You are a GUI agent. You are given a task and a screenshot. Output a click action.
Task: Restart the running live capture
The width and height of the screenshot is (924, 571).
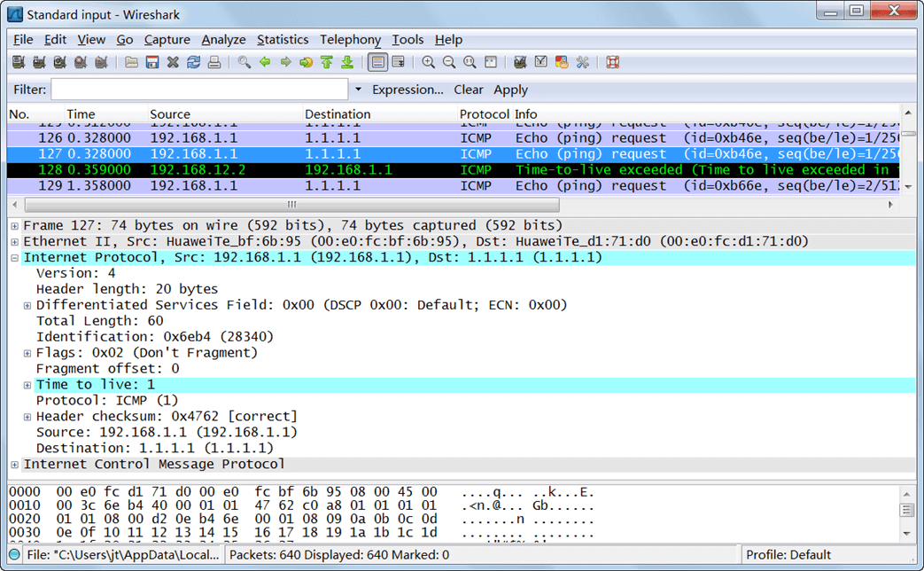pyautogui.click(x=101, y=62)
